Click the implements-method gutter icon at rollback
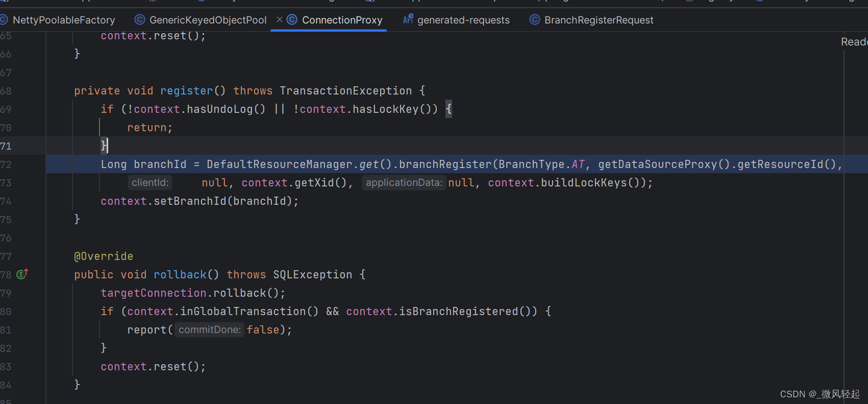Viewport: 868px width, 404px height. [22, 274]
